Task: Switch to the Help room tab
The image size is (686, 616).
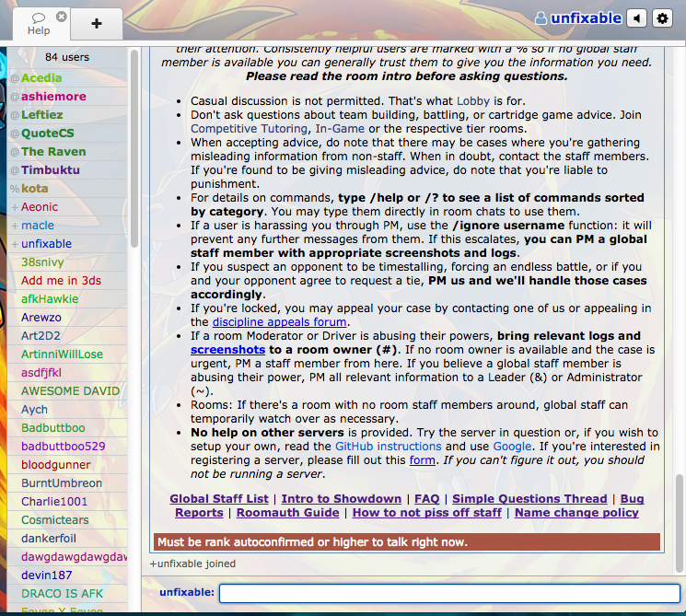Action: [39, 24]
